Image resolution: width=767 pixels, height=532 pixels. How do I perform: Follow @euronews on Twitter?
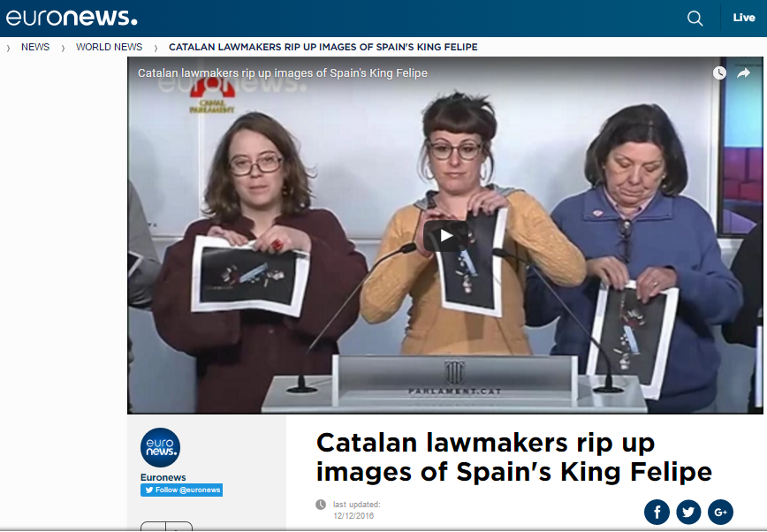(x=181, y=490)
